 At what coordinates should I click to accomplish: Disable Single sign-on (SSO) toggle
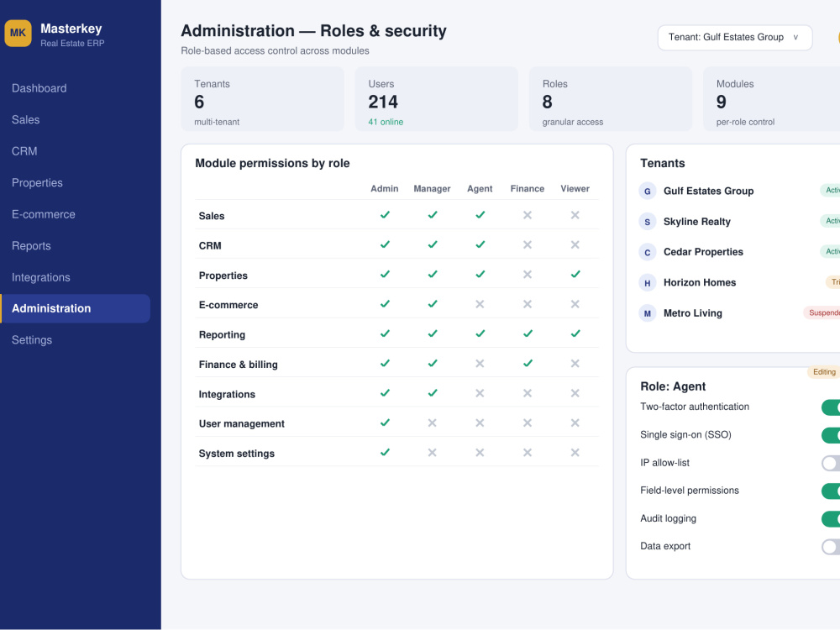tap(831, 435)
